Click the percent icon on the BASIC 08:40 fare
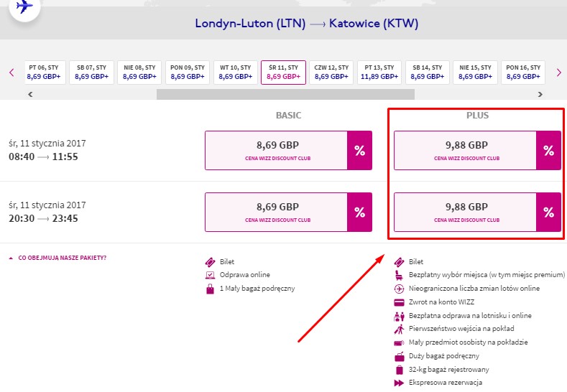567x392 pixels. coord(359,150)
